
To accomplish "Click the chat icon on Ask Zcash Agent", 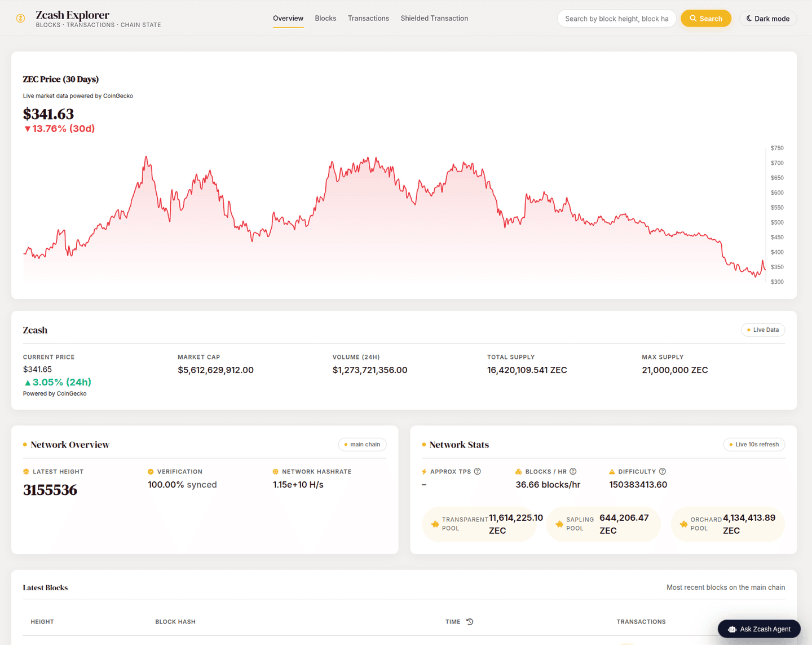I will (x=731, y=629).
